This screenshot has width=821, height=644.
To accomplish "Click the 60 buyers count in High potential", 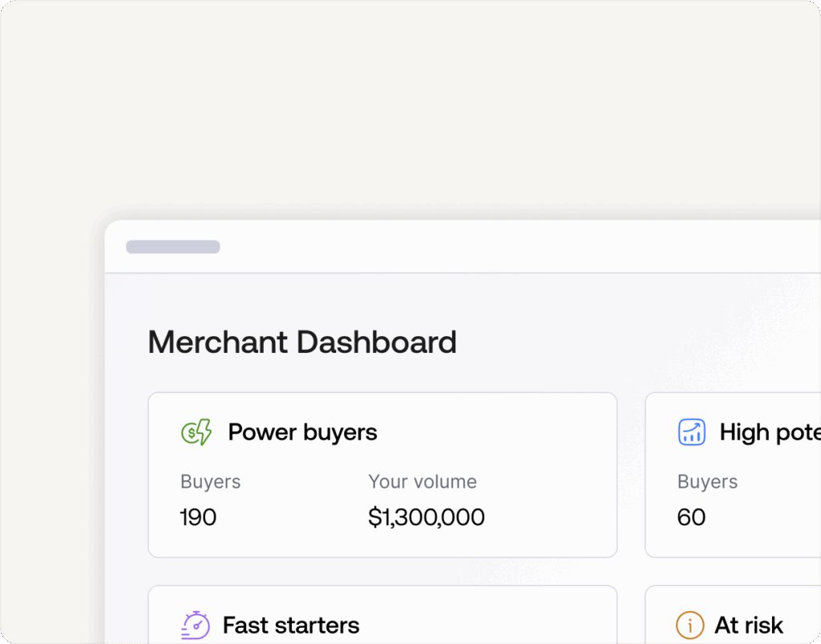I will pyautogui.click(x=691, y=517).
